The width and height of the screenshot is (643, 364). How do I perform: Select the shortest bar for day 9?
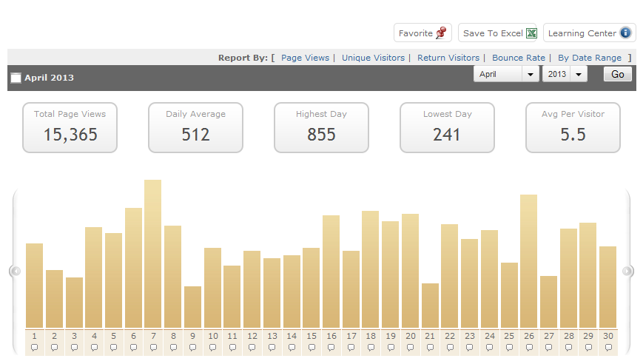(192, 307)
